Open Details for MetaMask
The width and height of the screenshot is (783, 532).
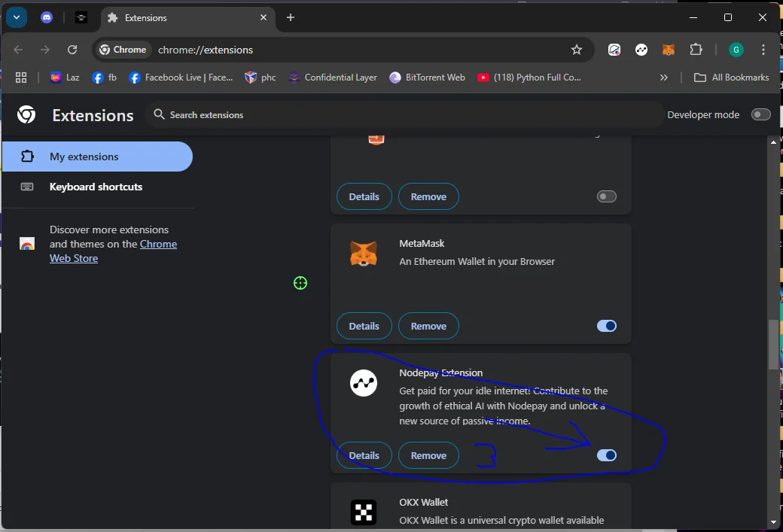click(364, 326)
